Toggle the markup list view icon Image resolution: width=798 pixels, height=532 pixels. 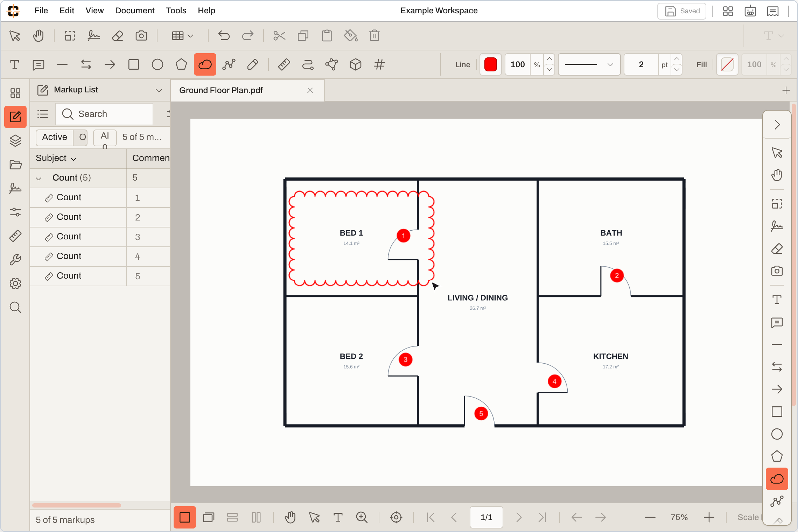(43, 114)
